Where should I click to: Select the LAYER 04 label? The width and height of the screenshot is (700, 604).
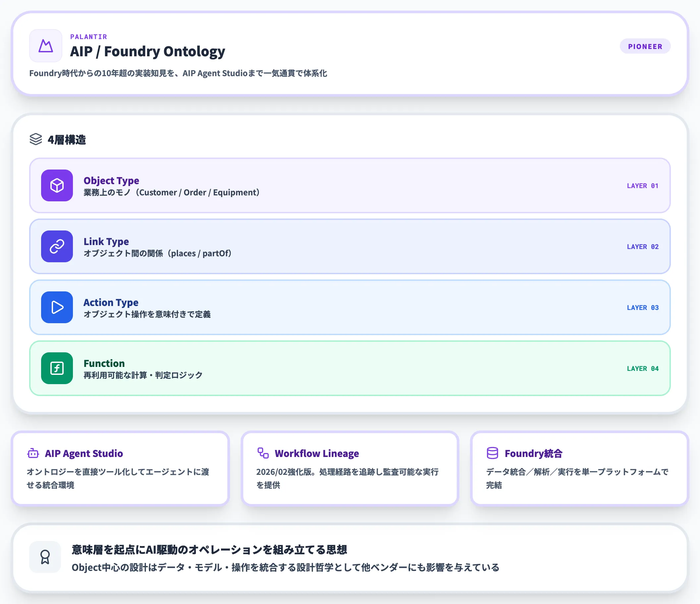pyautogui.click(x=642, y=368)
